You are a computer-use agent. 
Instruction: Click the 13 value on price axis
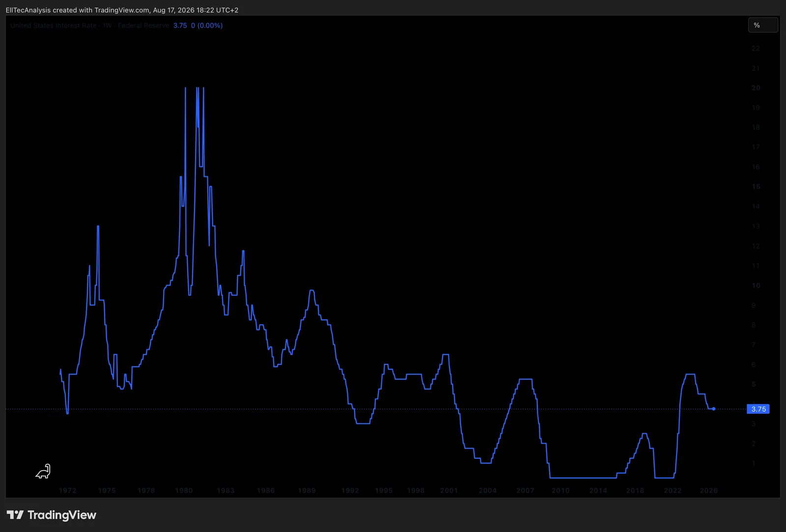[x=756, y=226]
